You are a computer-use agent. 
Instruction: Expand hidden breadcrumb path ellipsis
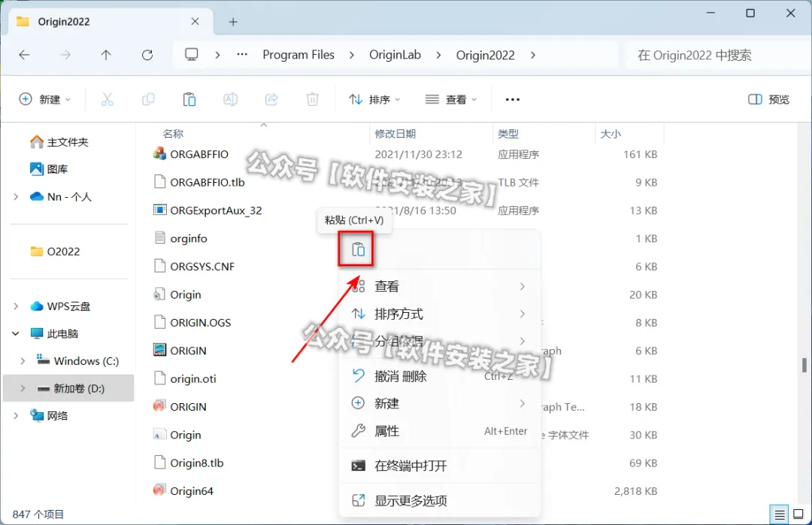(242, 54)
